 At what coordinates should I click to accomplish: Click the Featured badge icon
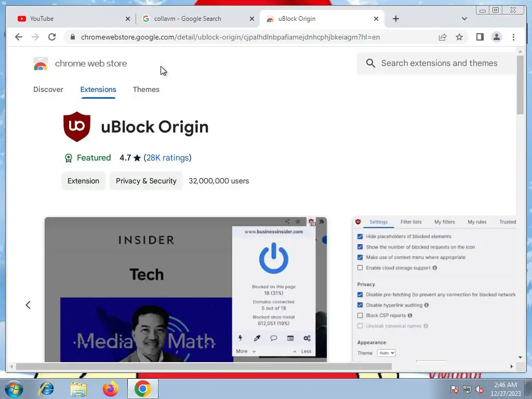[x=69, y=158]
